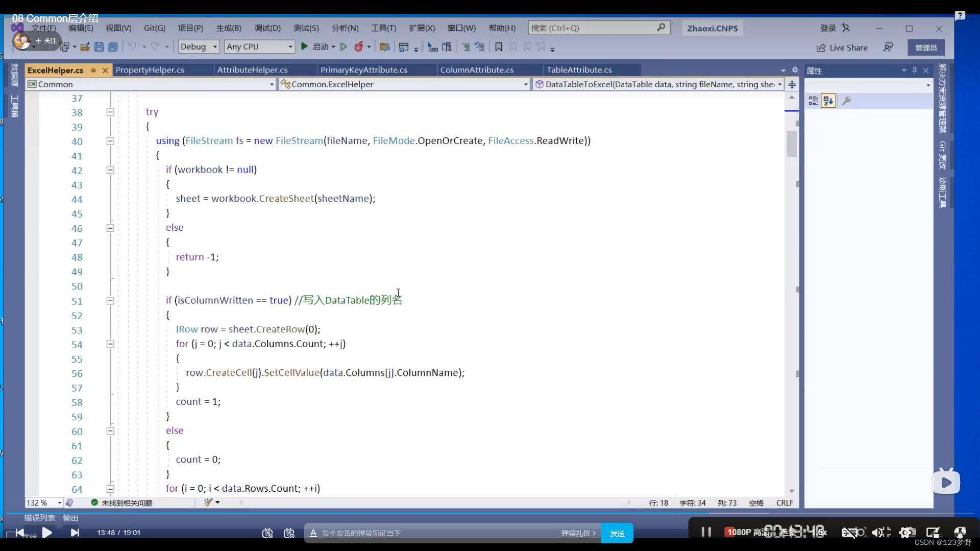Click the split editor window button
The width and height of the screenshot is (980, 551).
click(x=792, y=84)
